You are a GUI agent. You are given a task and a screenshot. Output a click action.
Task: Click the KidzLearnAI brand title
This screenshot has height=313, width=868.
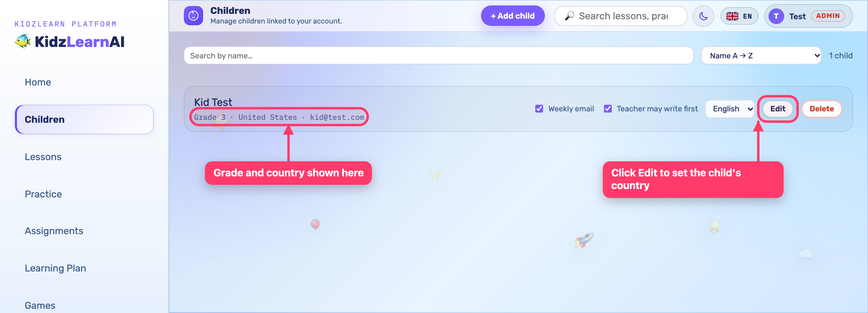[80, 42]
